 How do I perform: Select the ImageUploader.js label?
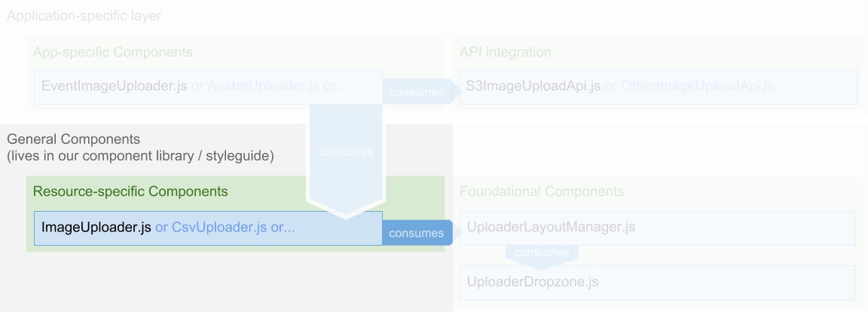(x=96, y=228)
